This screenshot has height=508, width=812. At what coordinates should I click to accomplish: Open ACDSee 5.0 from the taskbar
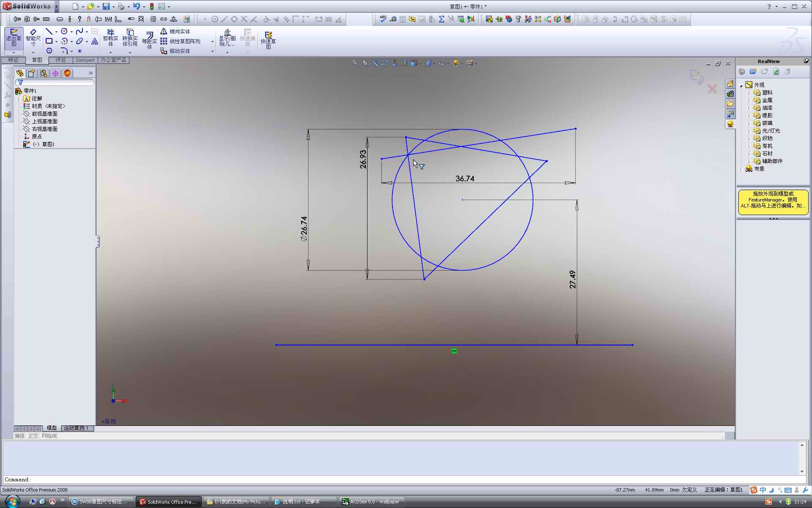click(x=371, y=502)
